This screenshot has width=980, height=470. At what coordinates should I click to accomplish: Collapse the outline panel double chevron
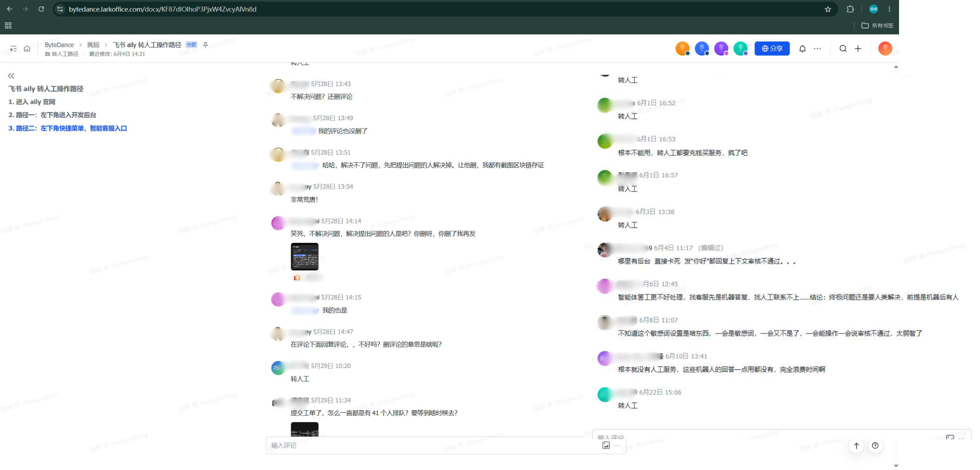coord(11,76)
